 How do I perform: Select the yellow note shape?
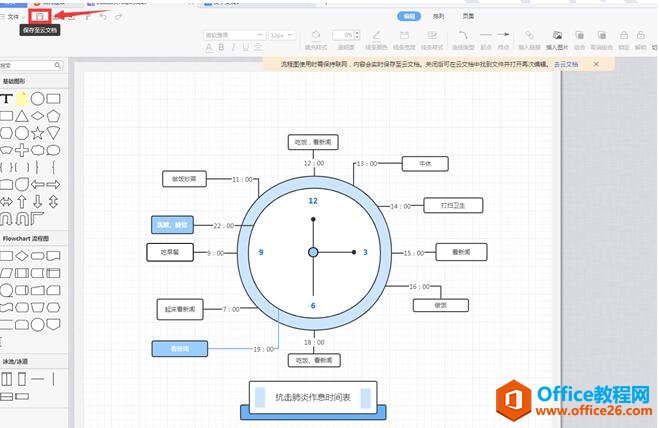[x=21, y=98]
